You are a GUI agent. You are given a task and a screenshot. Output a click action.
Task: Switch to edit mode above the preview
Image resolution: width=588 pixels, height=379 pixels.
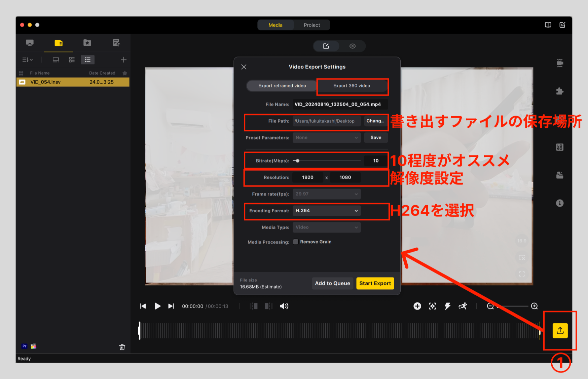[326, 46]
